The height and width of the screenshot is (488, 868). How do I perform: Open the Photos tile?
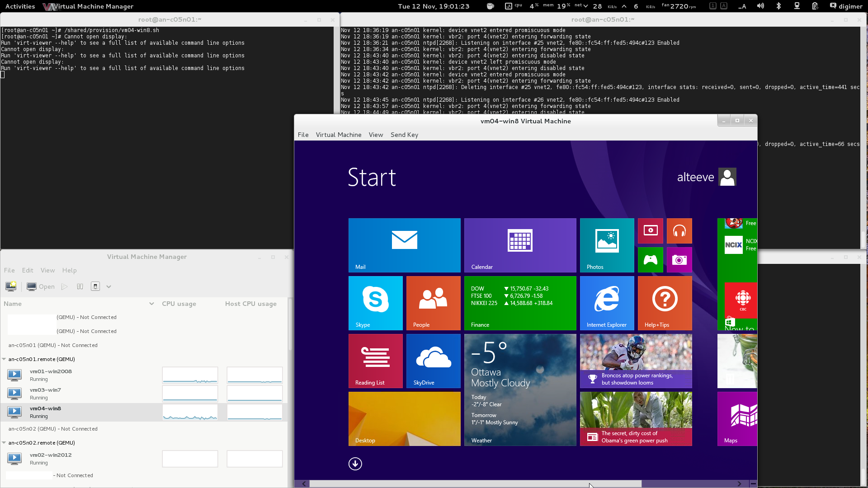click(607, 245)
